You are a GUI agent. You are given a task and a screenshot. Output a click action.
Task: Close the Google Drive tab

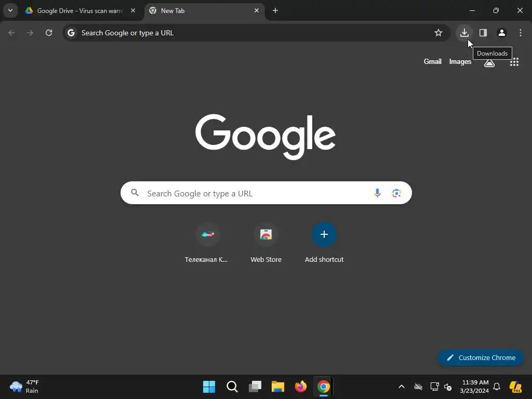[133, 10]
